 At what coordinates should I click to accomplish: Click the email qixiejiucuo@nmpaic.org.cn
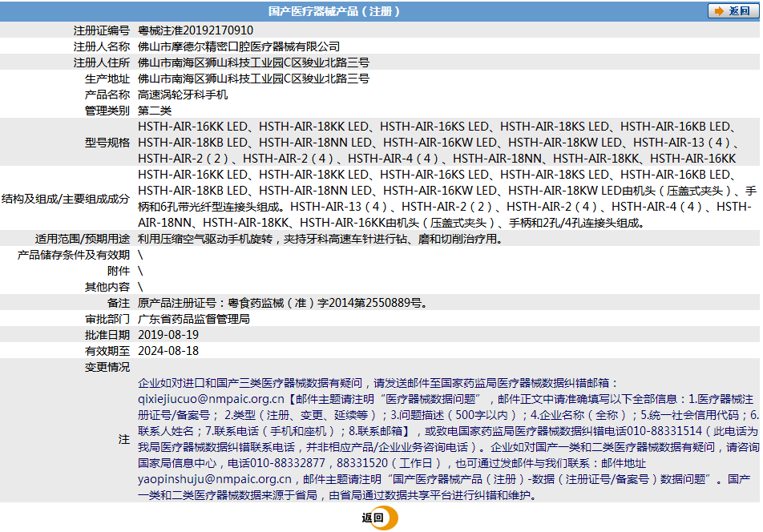211,398
